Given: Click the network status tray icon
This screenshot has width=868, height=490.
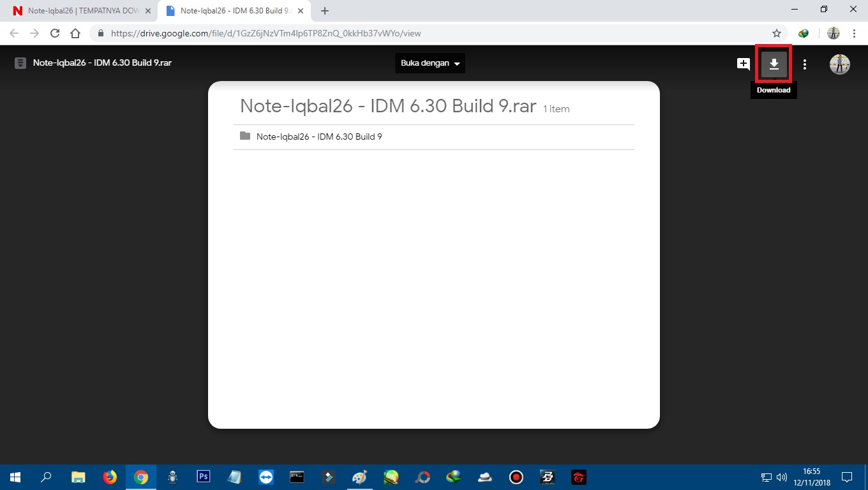Looking at the screenshot, I should 767,477.
